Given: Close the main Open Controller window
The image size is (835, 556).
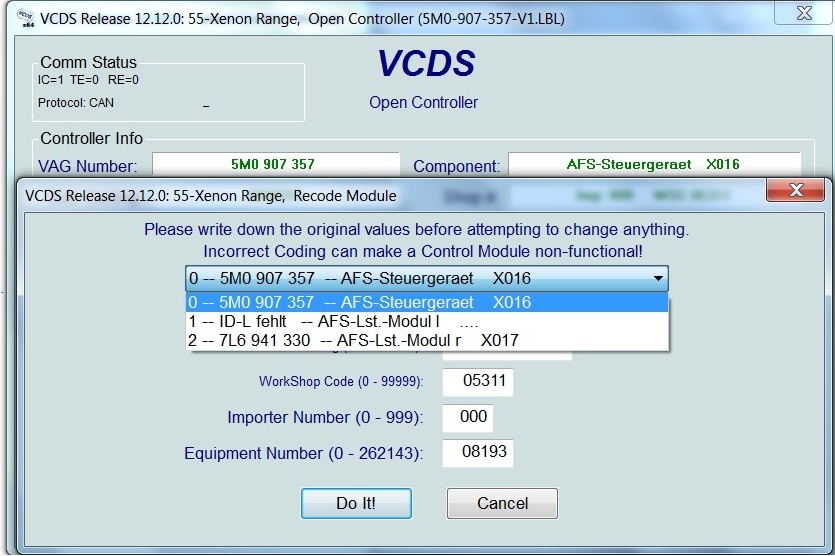Looking at the screenshot, I should (x=803, y=14).
